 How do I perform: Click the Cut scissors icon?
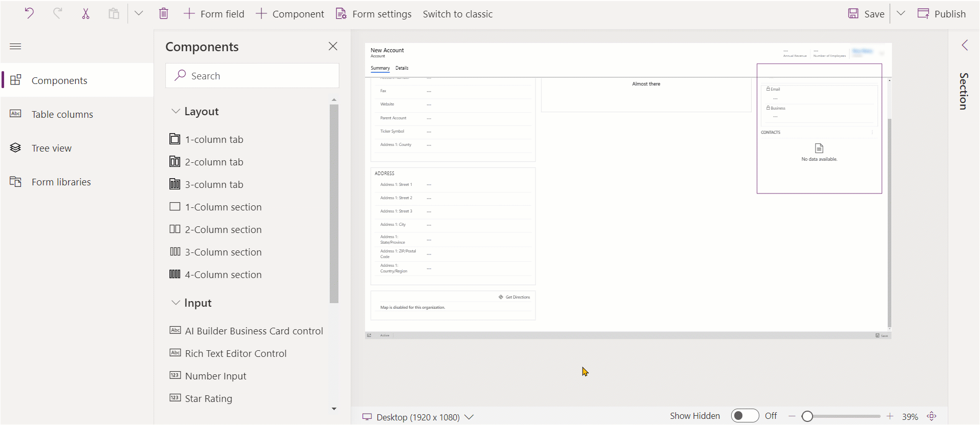[x=86, y=14]
